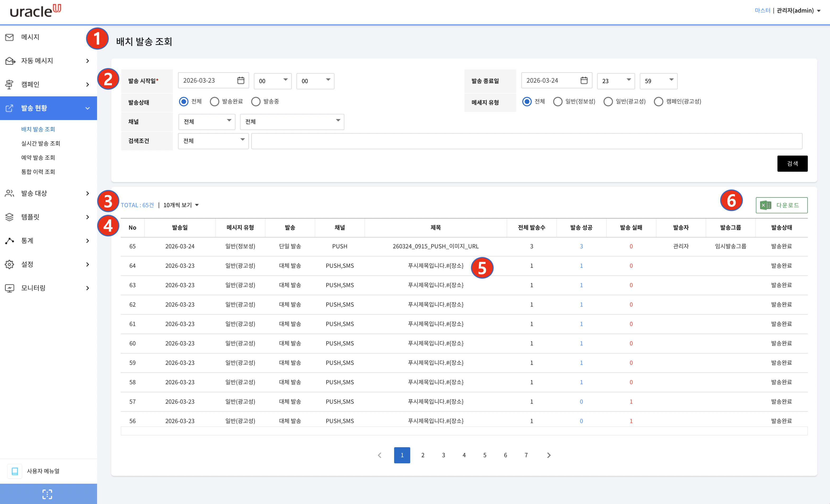The image size is (830, 504).
Task: Click the 설정 gear icon
Action: (10, 265)
